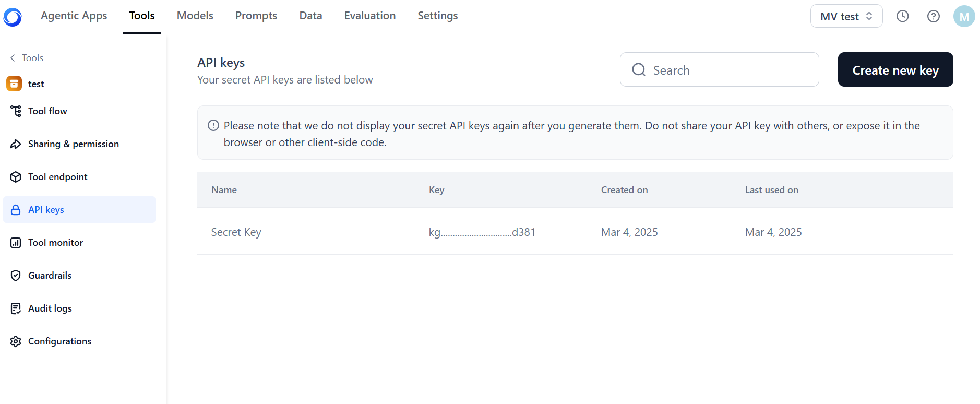The width and height of the screenshot is (980, 404).
Task: Click the Tools back link text
Action: (x=32, y=58)
